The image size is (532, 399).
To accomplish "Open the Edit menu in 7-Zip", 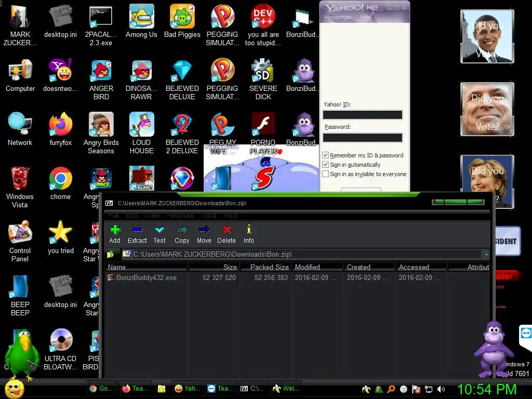I will [131, 215].
